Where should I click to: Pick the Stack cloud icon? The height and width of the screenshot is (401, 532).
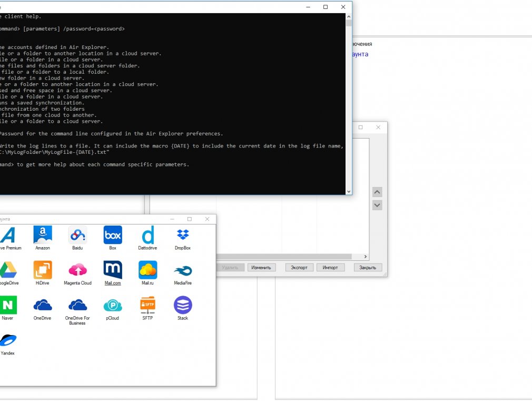183,305
